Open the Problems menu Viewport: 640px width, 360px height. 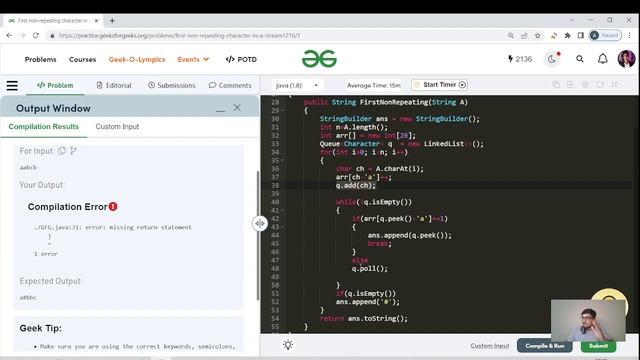coord(40,60)
